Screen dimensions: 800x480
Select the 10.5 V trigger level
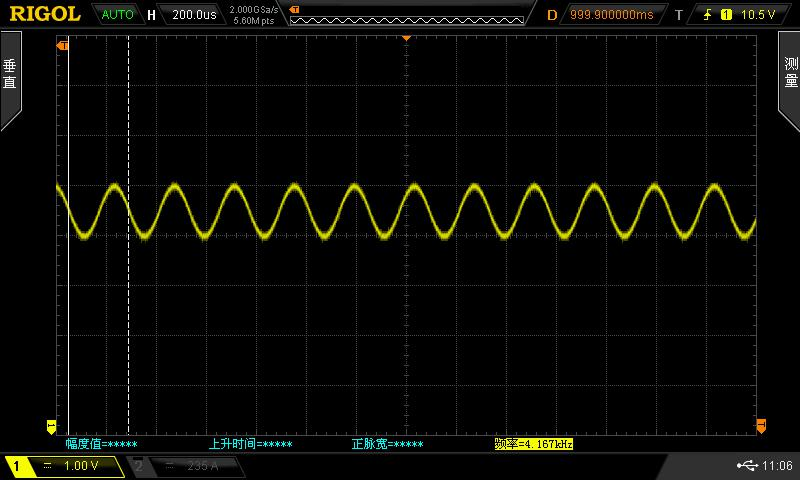759,15
